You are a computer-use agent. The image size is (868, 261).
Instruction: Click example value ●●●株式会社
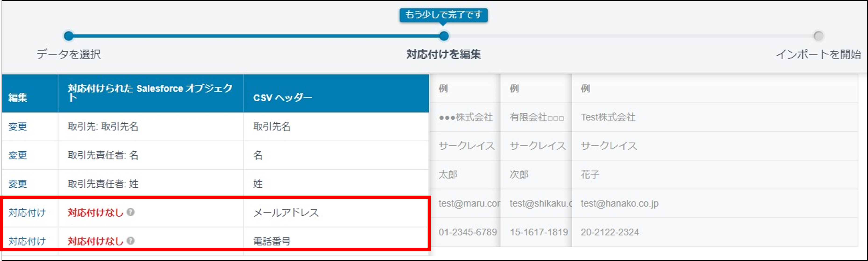466,117
